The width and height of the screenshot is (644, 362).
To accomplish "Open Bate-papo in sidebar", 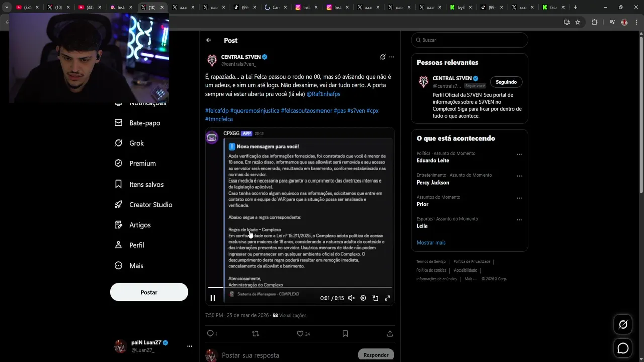I will click(138, 123).
